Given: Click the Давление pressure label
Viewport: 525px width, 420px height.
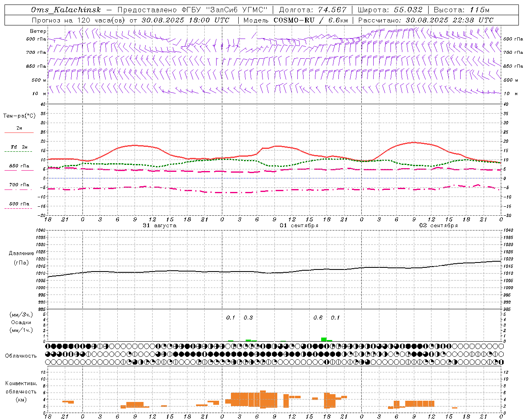Looking at the screenshot, I should (x=21, y=253).
